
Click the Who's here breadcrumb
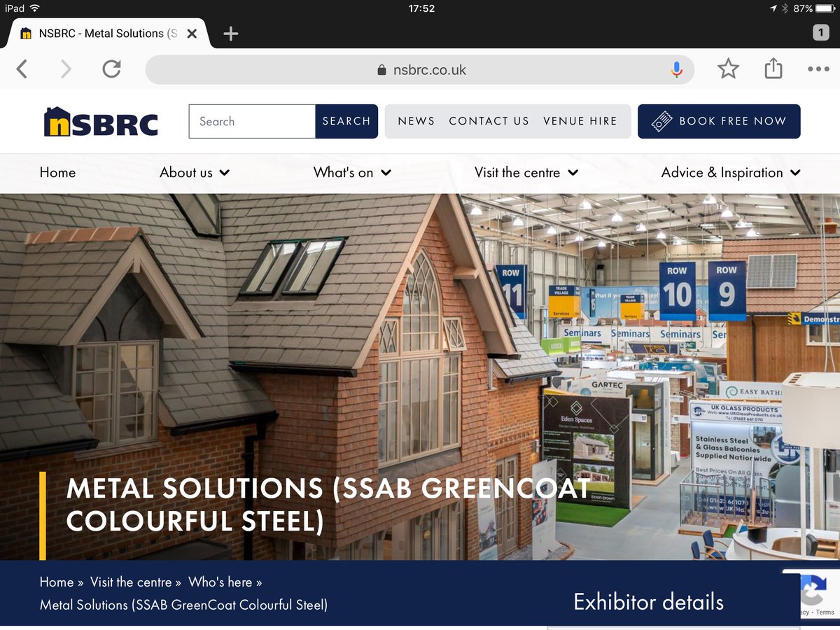point(220,582)
